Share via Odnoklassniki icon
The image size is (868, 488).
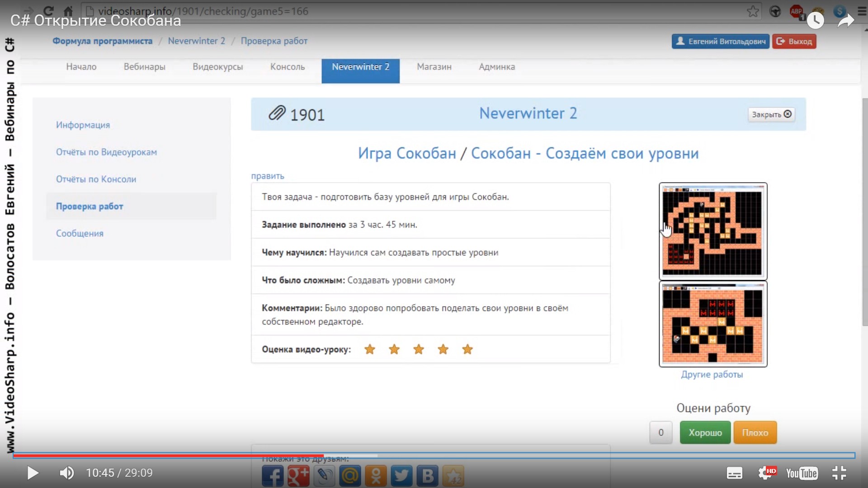point(376,476)
